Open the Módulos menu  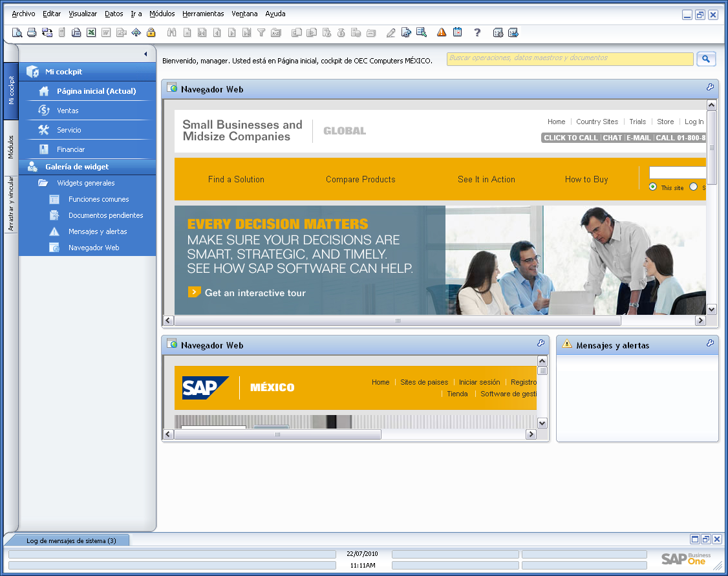pos(162,14)
